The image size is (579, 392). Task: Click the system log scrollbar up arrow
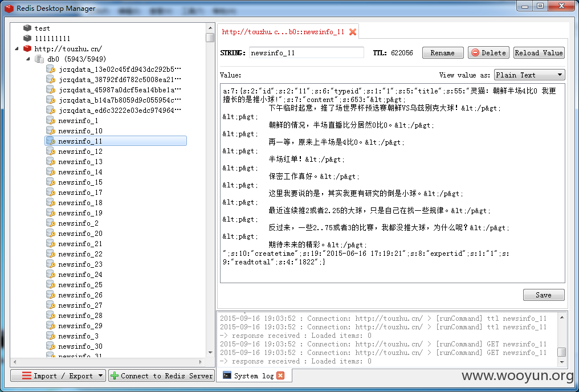(562, 317)
